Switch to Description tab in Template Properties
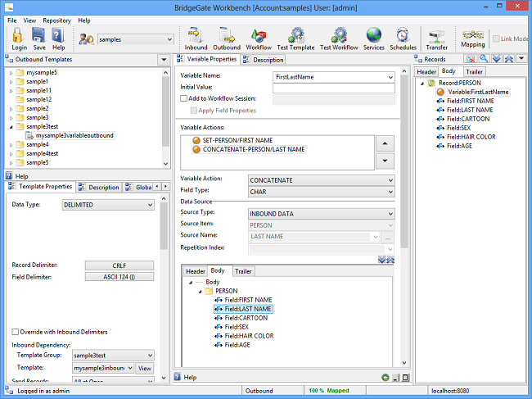Image resolution: width=532 pixels, height=399 pixels. coord(99,187)
